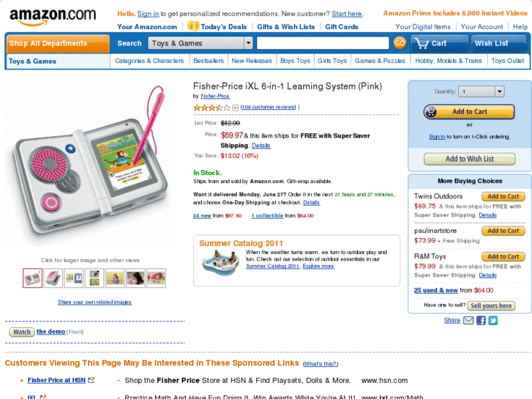532x399 pixels.
Task: Open the shopping Cart
Action: pos(431,43)
